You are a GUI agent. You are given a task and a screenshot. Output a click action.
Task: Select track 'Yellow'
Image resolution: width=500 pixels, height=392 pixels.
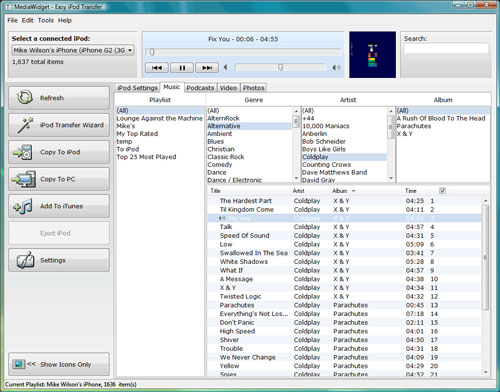point(345,366)
